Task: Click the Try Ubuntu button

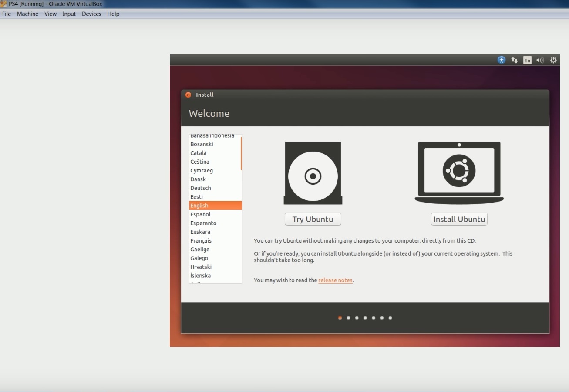Action: tap(313, 219)
